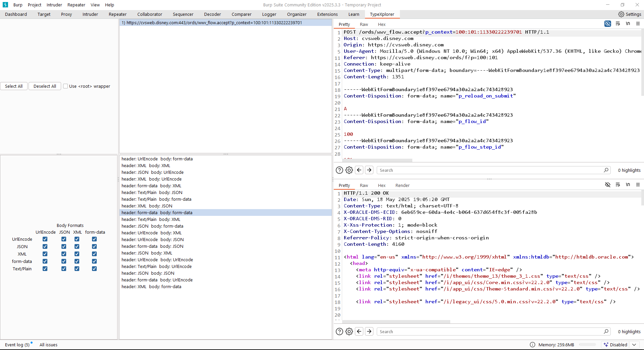Click the Burp Suite logo icon
This screenshot has height=350, width=644.
tap(5, 5)
